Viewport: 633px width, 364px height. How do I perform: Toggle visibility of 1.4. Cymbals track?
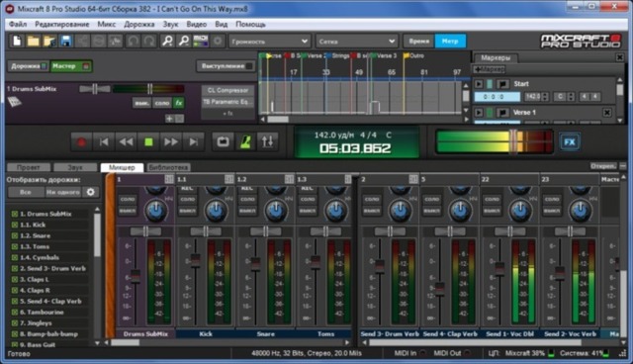coord(15,257)
